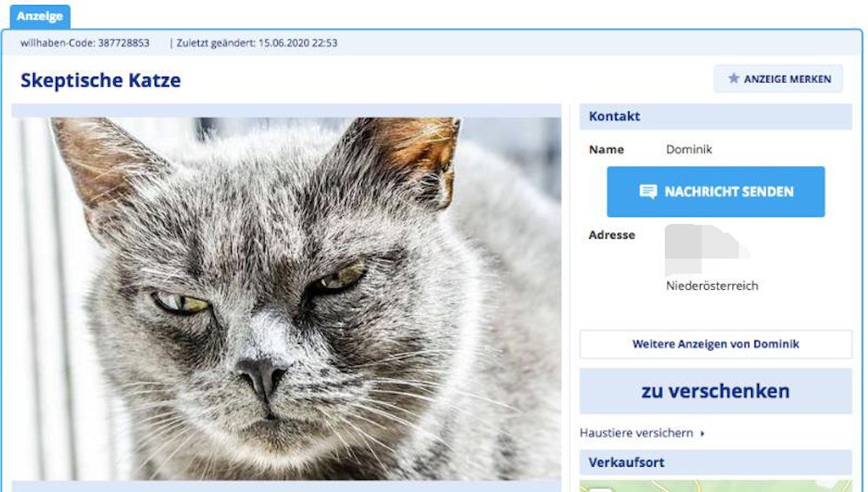868x492 pixels.
Task: Click the contact name Dominik
Action: coord(688,150)
